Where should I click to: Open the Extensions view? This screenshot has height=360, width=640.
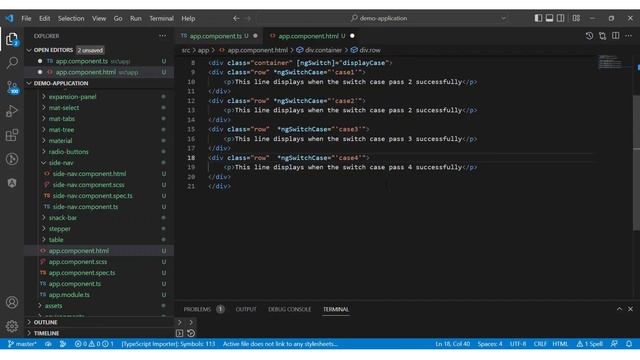click(x=12, y=135)
